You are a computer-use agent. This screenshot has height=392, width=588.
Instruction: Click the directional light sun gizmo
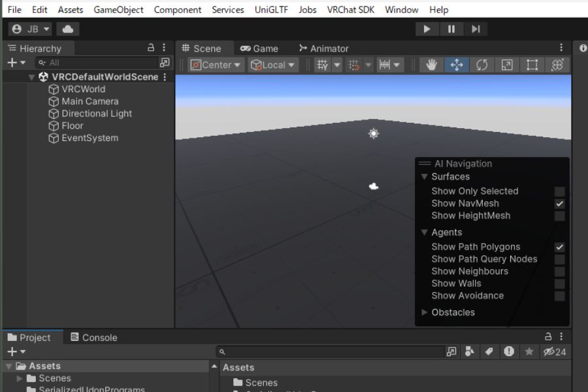tap(374, 133)
